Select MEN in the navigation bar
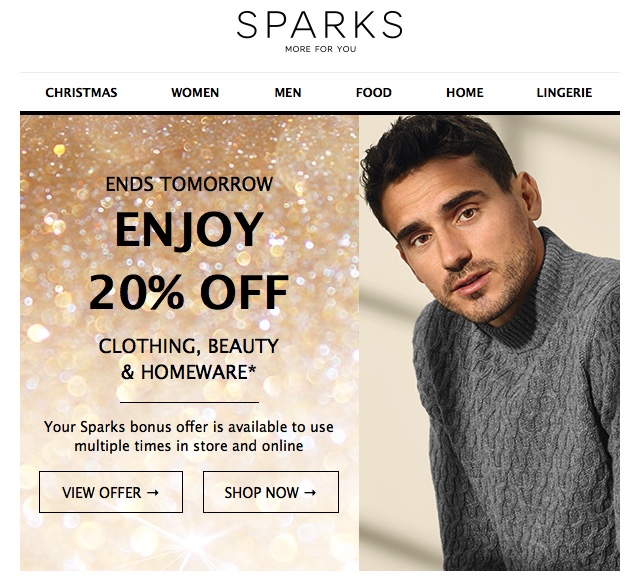This screenshot has height=579, width=631. 288,93
